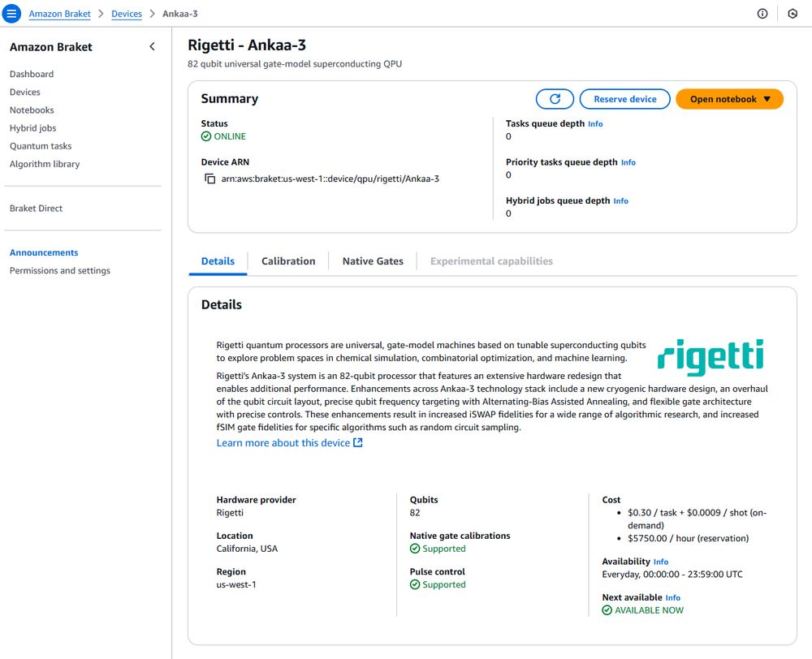Copy the Device ARN
Image resolution: width=812 pixels, height=659 pixels.
209,179
